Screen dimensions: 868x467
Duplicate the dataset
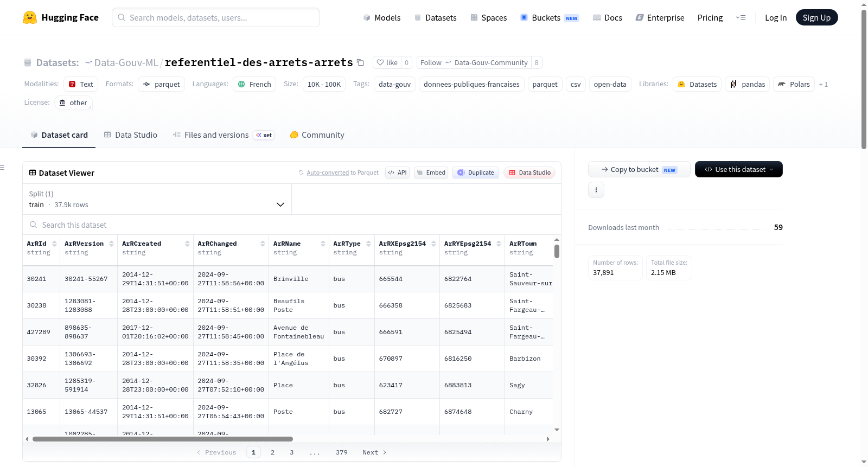click(476, 172)
